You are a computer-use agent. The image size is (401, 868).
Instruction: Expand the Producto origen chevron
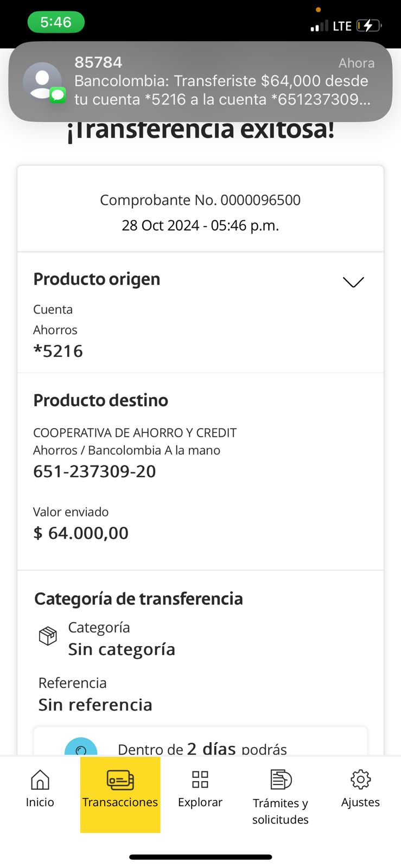click(353, 282)
